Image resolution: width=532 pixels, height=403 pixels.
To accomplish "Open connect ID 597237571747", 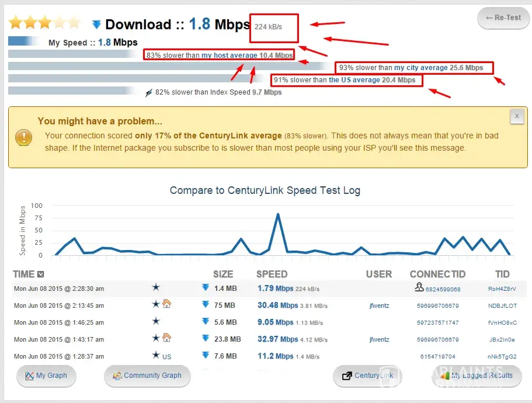I will (437, 322).
